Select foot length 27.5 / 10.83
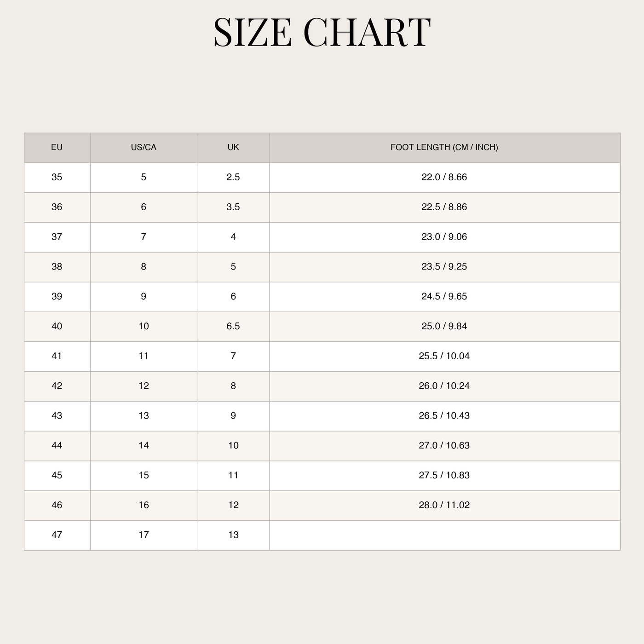This screenshot has height=644, width=644. [x=444, y=476]
